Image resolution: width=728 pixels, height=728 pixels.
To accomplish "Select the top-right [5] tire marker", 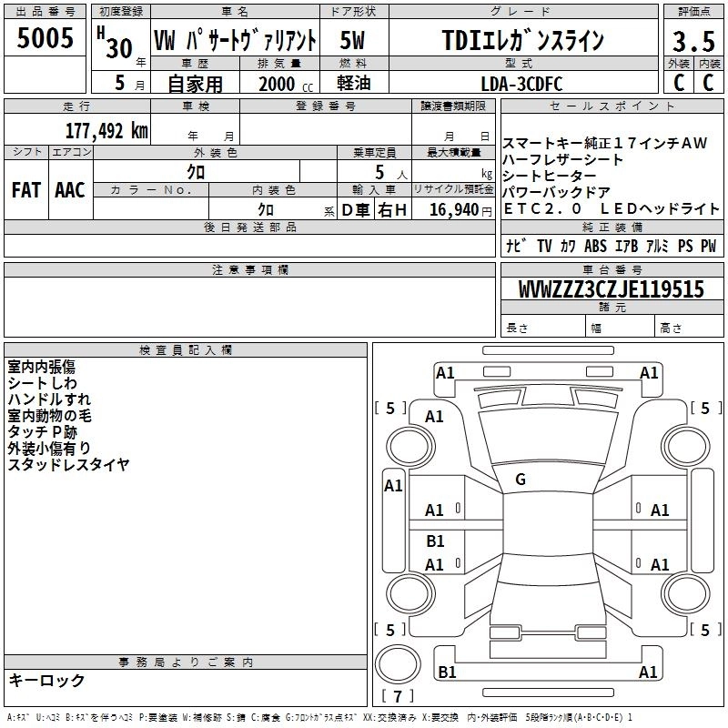I will pyautogui.click(x=703, y=409).
